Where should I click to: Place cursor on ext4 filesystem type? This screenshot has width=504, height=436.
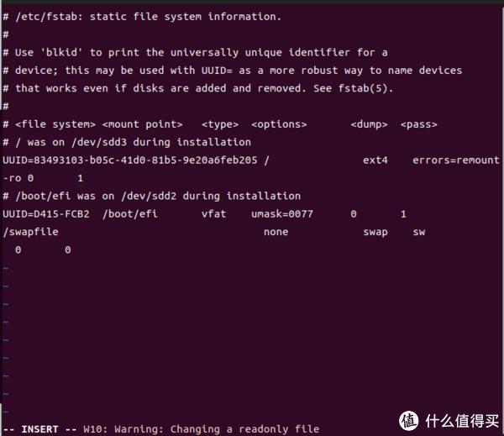click(x=375, y=160)
